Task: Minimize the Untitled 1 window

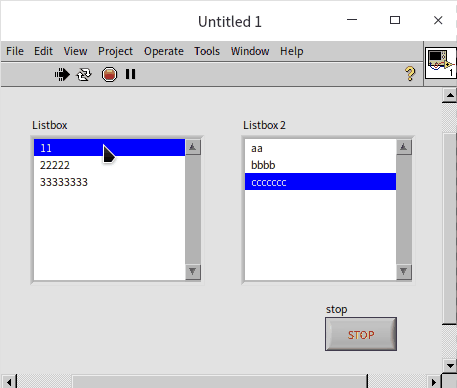Action: [352, 20]
